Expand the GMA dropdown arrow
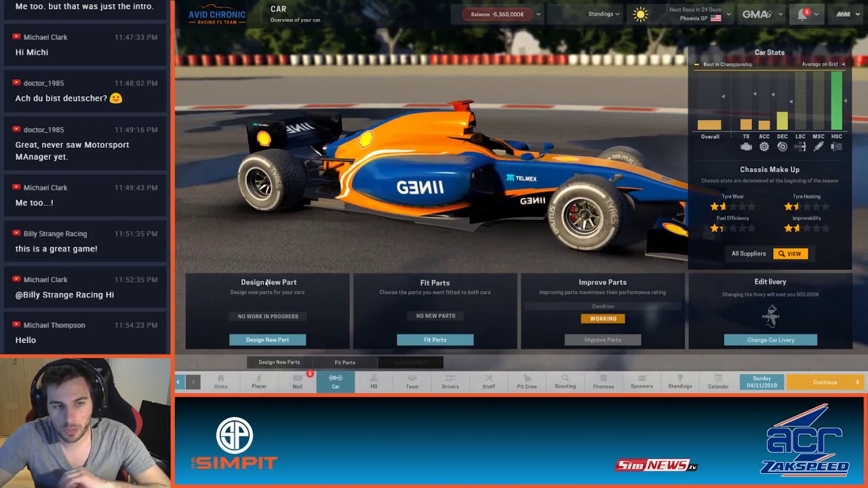The width and height of the screenshot is (868, 488). pyautogui.click(x=781, y=14)
